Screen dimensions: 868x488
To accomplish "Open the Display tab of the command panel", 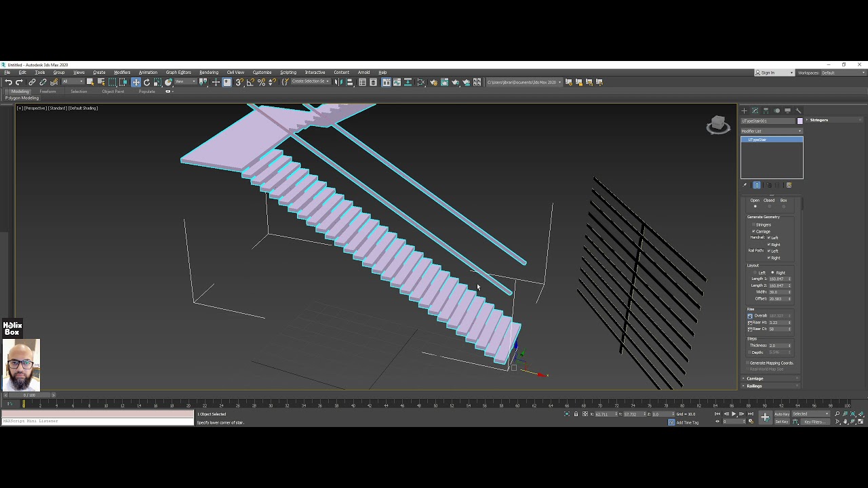I will point(787,110).
